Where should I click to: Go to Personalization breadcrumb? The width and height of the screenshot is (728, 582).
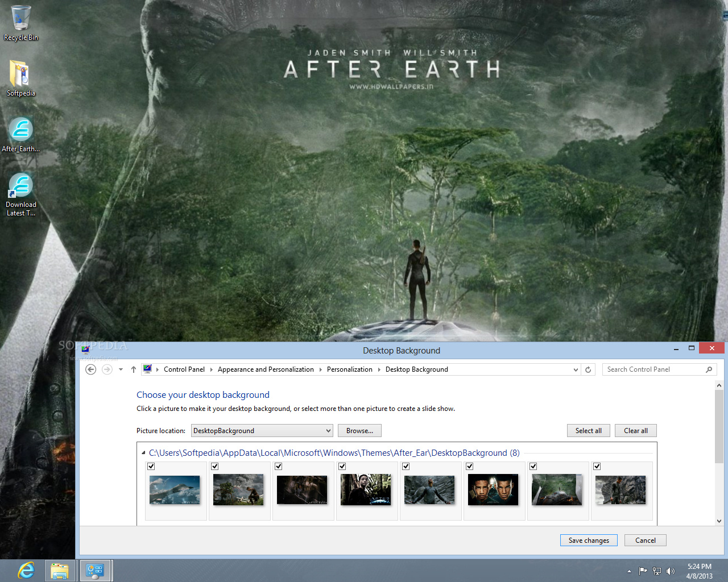click(350, 369)
